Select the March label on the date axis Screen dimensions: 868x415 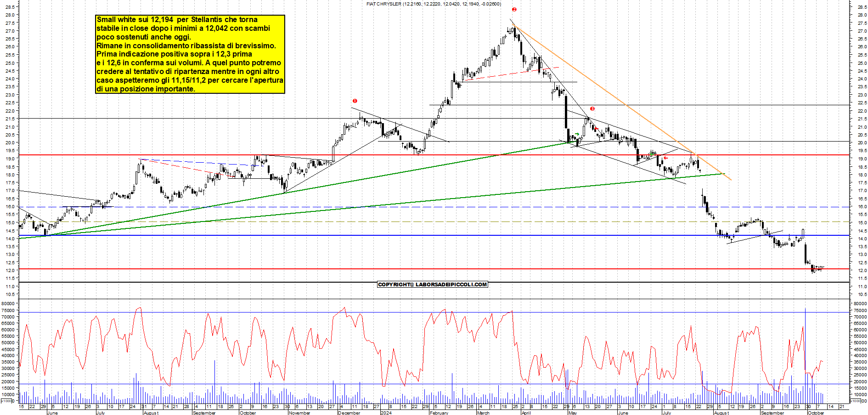click(483, 413)
